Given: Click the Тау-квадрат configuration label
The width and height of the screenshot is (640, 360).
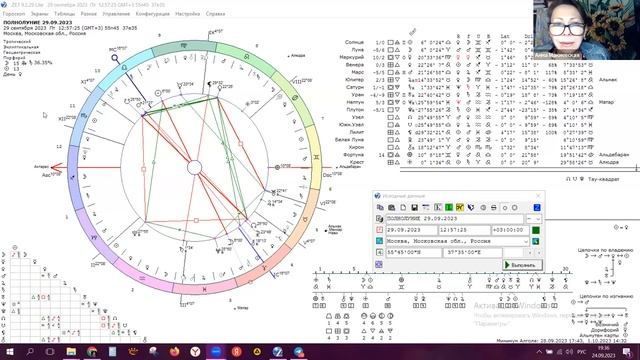Looking at the screenshot, I should [x=604, y=179].
